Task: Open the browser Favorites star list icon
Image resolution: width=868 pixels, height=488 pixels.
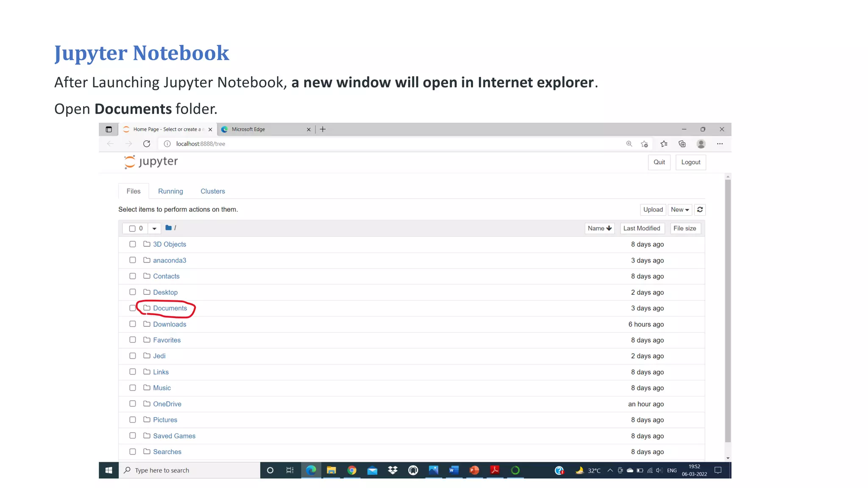Action: (x=664, y=144)
